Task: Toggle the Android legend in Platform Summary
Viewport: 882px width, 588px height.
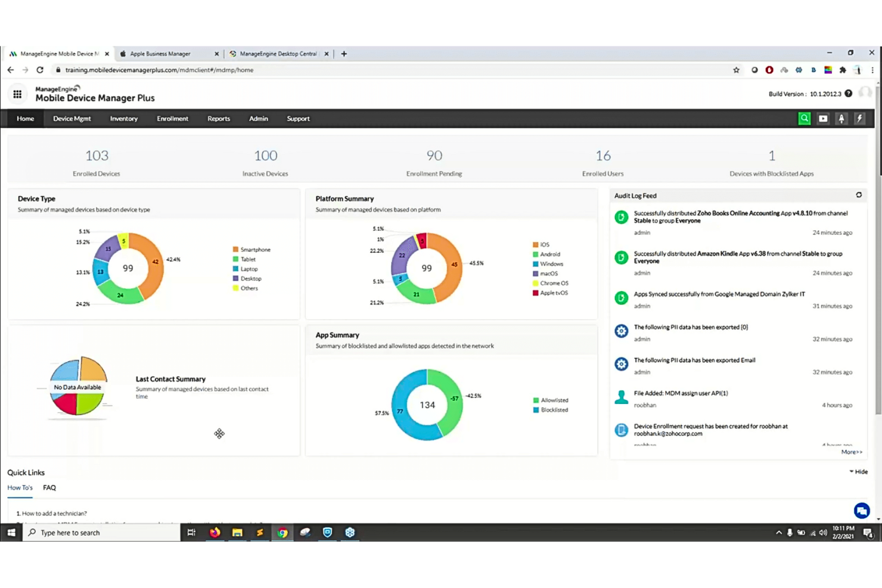Action: click(546, 254)
